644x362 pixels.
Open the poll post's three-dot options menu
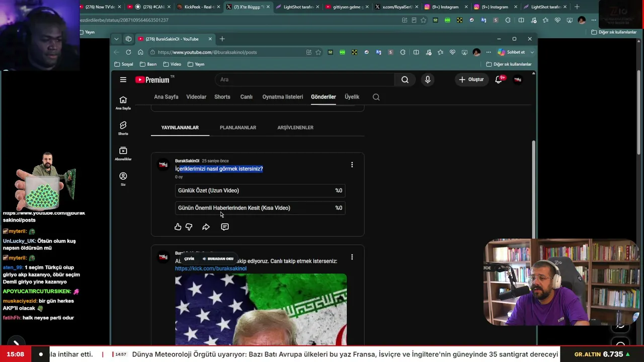(x=352, y=164)
